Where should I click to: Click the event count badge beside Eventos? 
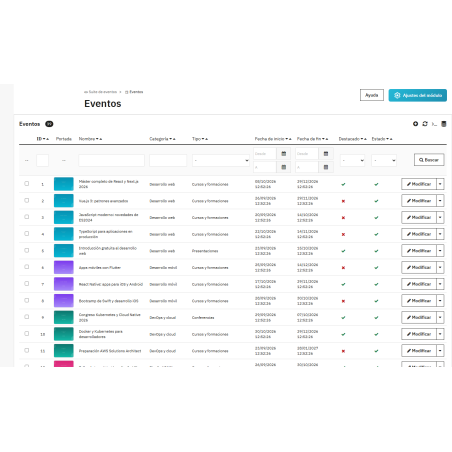(x=49, y=124)
